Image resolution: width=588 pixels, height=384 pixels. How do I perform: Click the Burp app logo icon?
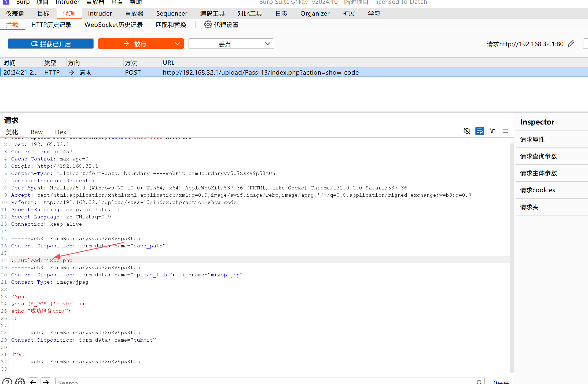tap(6, 2)
